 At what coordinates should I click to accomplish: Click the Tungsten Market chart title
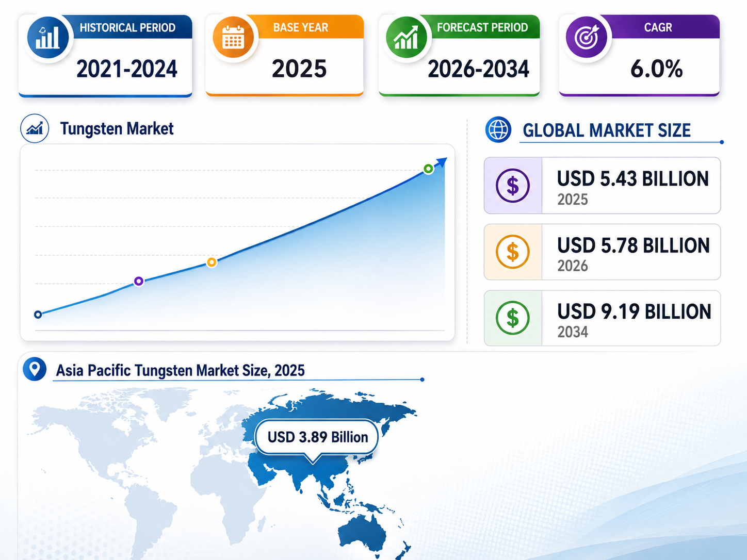117,128
